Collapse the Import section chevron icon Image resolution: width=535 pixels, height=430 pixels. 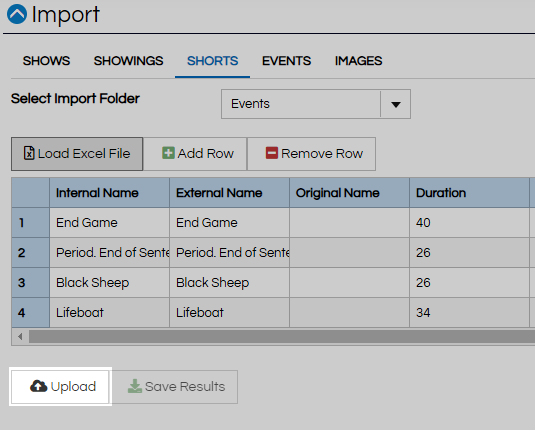17,14
